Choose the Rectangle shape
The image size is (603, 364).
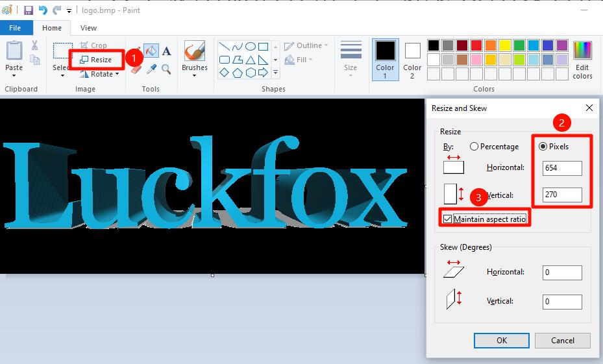(263, 47)
